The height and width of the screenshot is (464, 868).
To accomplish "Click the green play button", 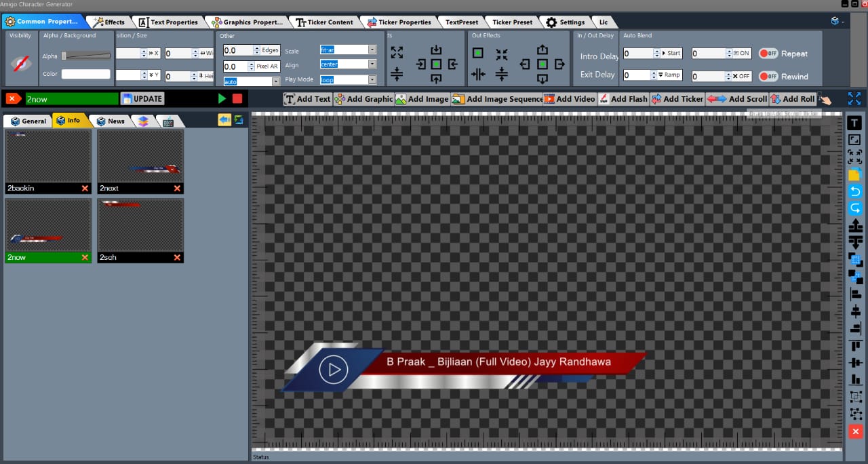I will pos(222,98).
